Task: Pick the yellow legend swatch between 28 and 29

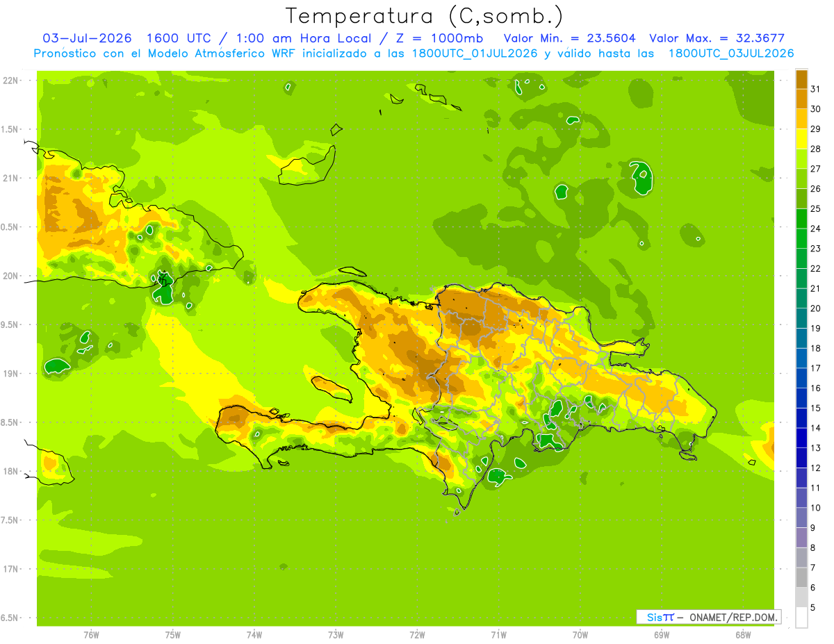Action: (x=801, y=139)
